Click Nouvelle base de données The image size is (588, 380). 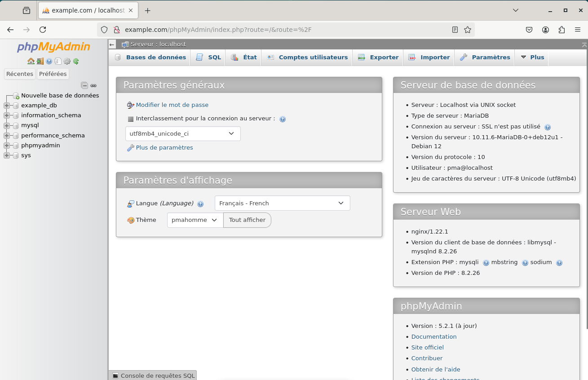[60, 96]
